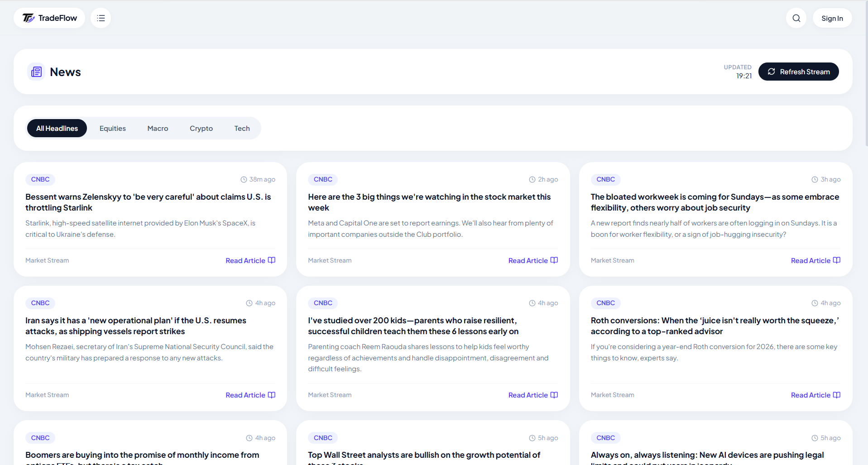Screen dimensions: 868x465
Task: Click clock icon beside 2h ago
Action: [532, 179]
